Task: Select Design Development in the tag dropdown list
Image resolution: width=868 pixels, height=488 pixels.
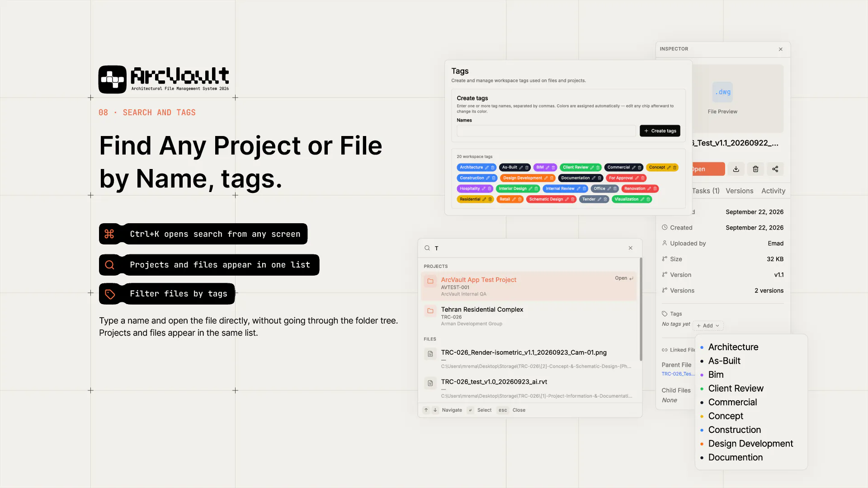Action: click(750, 444)
